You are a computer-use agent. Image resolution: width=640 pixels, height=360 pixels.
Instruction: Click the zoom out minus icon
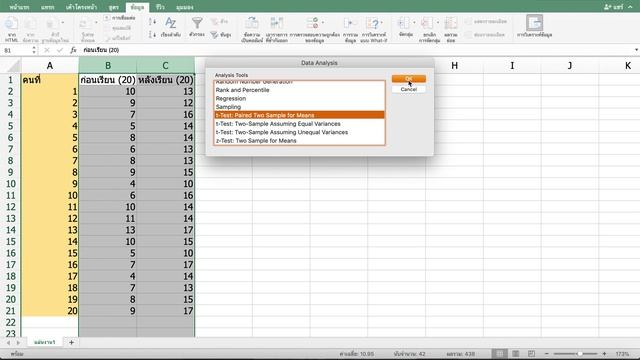point(547,353)
